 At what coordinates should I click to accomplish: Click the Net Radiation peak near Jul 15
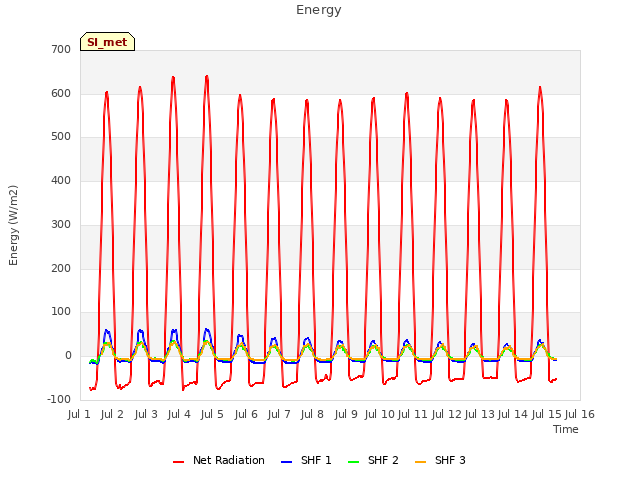(x=540, y=87)
